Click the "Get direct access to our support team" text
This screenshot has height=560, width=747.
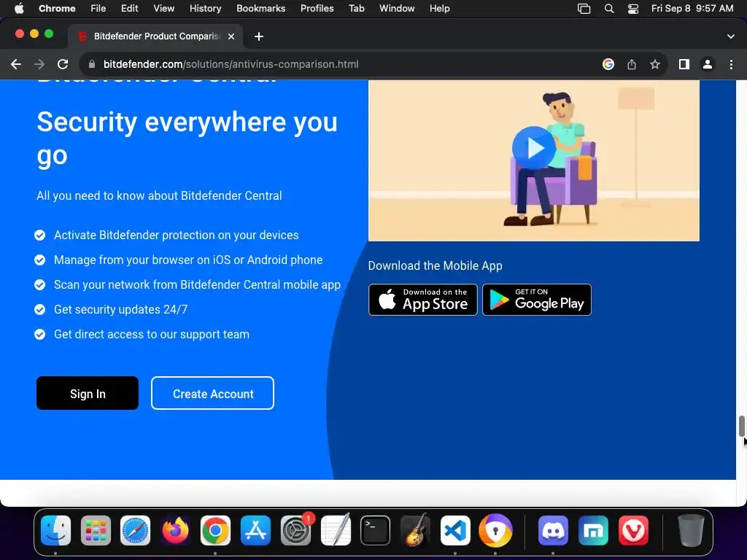152,334
